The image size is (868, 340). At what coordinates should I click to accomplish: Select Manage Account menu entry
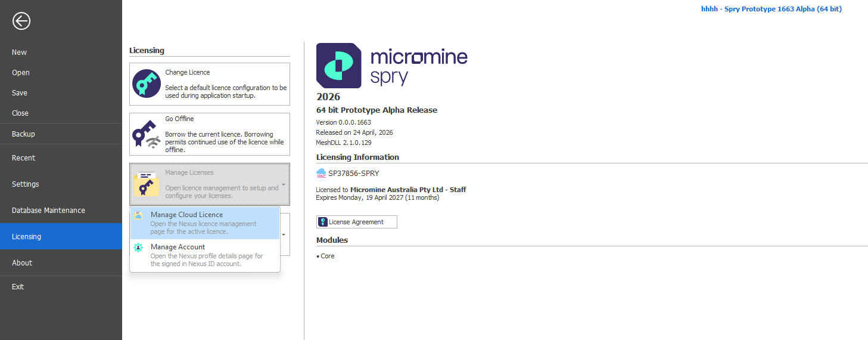tap(205, 255)
